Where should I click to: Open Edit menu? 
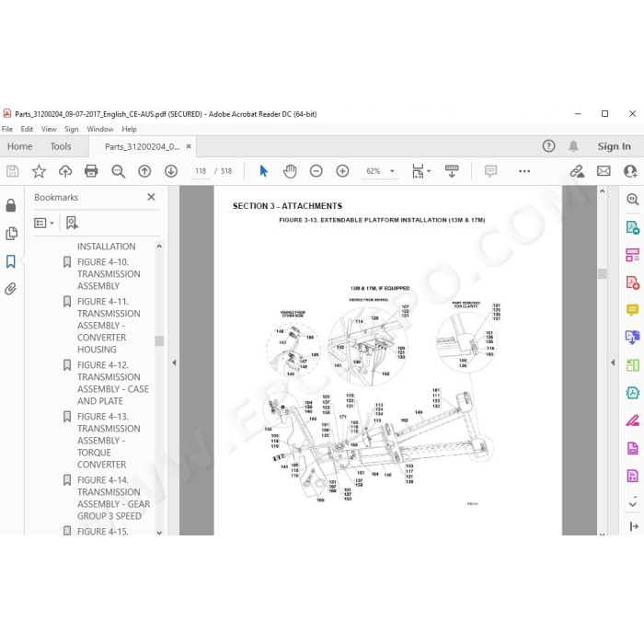(27, 129)
